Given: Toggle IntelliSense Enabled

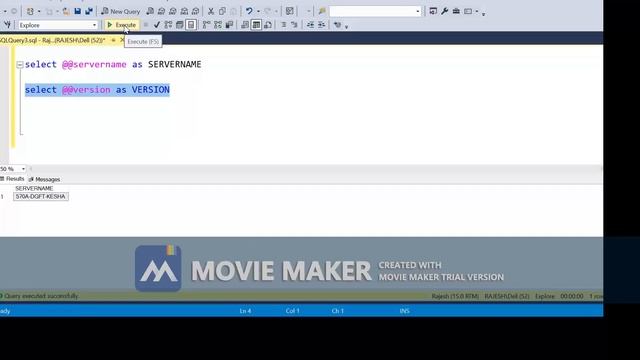Looking at the screenshot, I should point(191,25).
